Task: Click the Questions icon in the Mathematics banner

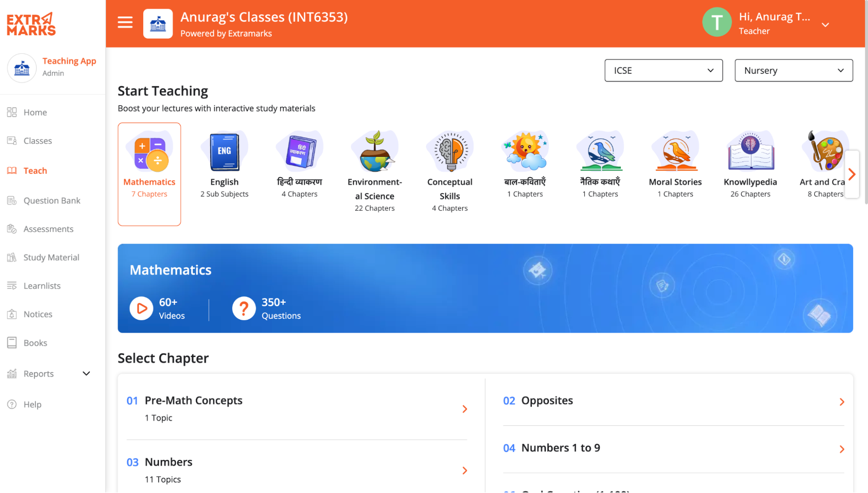Action: tap(244, 308)
